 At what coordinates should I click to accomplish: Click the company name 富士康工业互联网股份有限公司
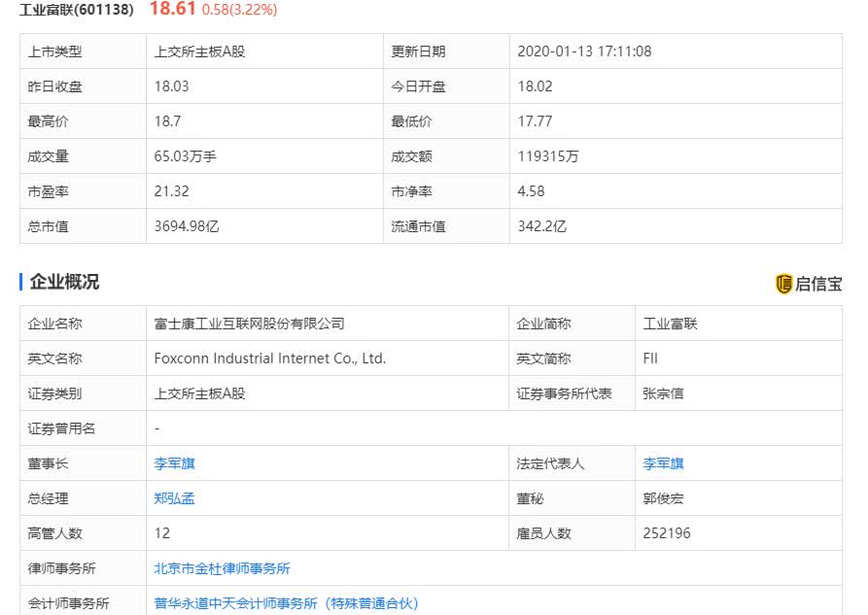click(x=249, y=324)
